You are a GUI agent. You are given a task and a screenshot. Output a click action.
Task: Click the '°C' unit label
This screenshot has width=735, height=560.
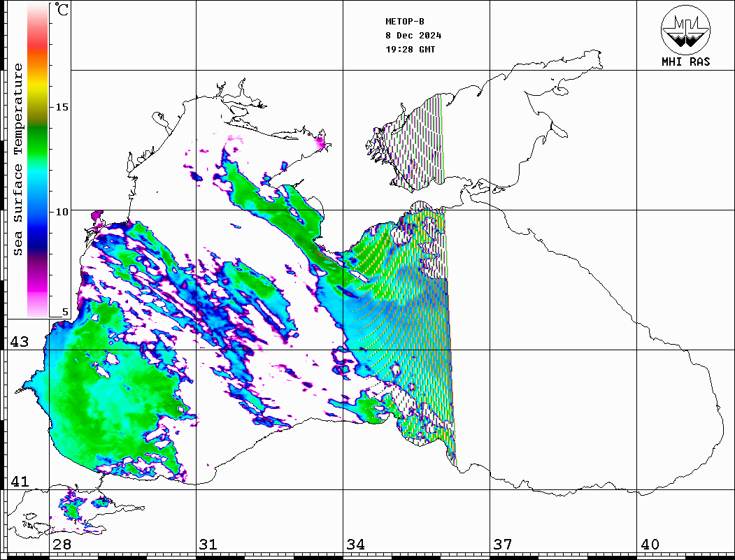(62, 9)
